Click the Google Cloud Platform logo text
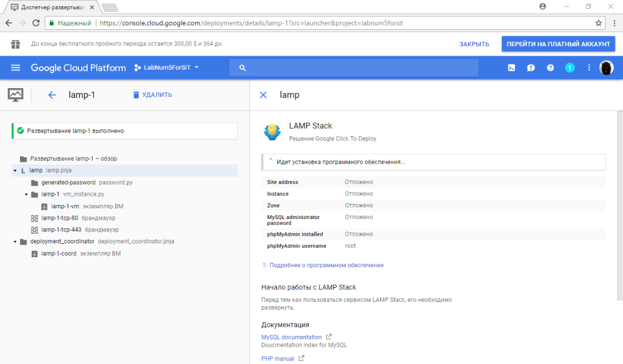The image size is (623, 364). click(78, 68)
